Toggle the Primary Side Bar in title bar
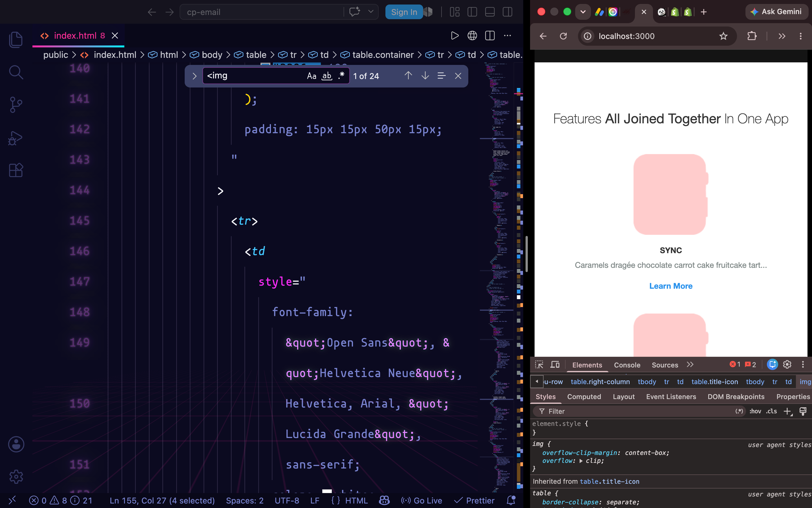This screenshot has height=508, width=812. tap(472, 12)
